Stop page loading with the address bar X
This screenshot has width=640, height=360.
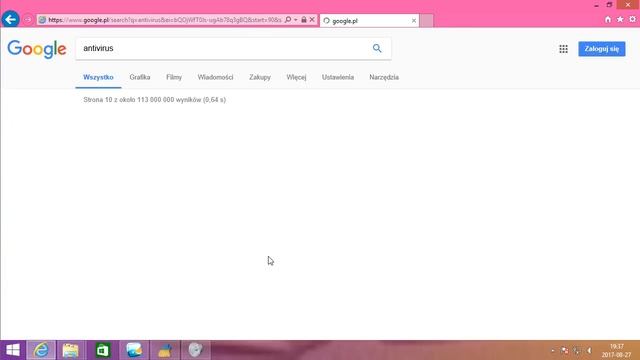(x=312, y=20)
